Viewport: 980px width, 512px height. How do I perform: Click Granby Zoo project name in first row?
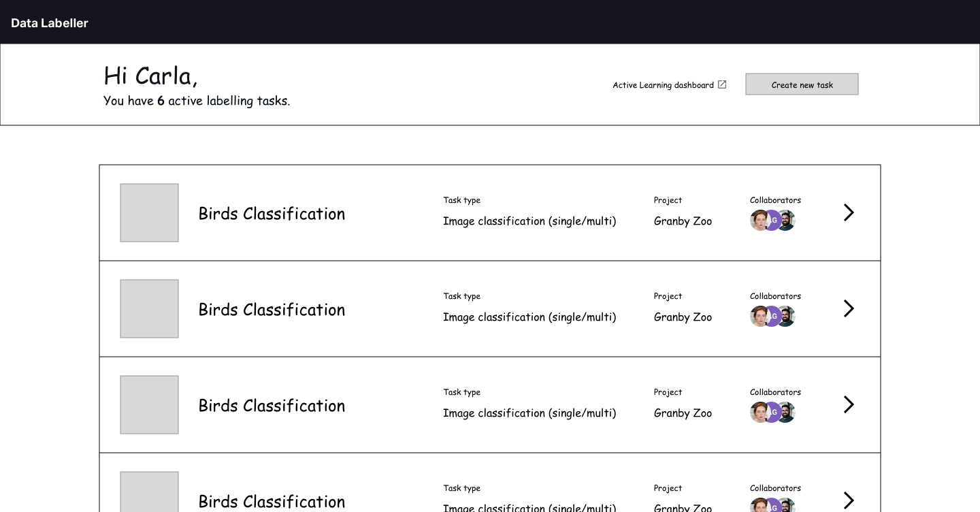point(683,221)
